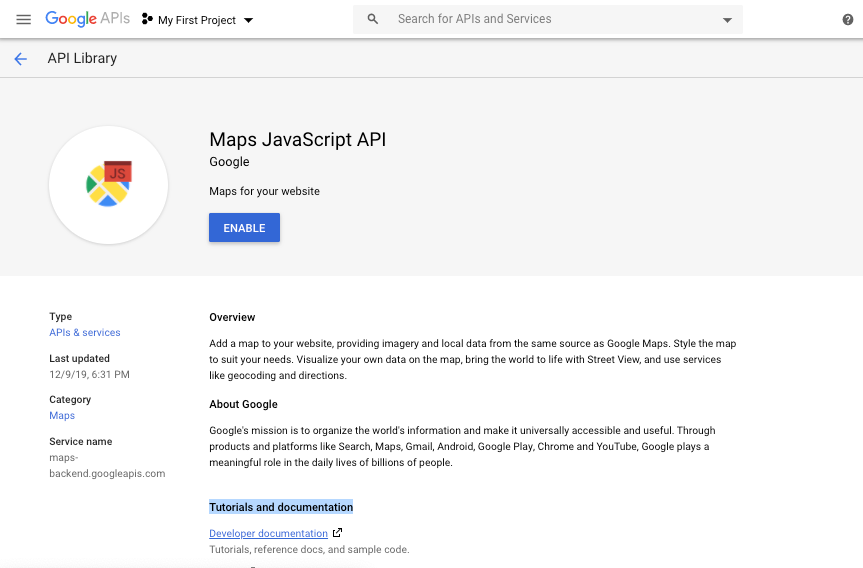863x568 pixels.
Task: Enable the Maps JavaScript API
Action: click(244, 227)
